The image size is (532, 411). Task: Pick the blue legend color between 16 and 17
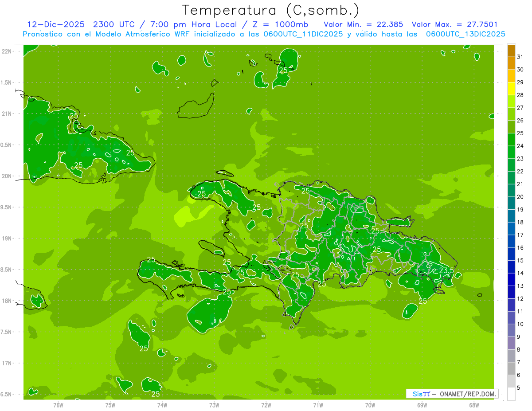511,241
